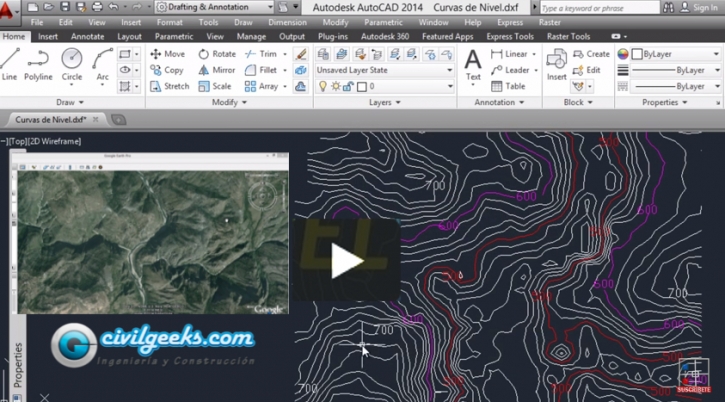This screenshot has height=402, width=725.
Task: Click the application menu red A button
Action: [x=7, y=10]
